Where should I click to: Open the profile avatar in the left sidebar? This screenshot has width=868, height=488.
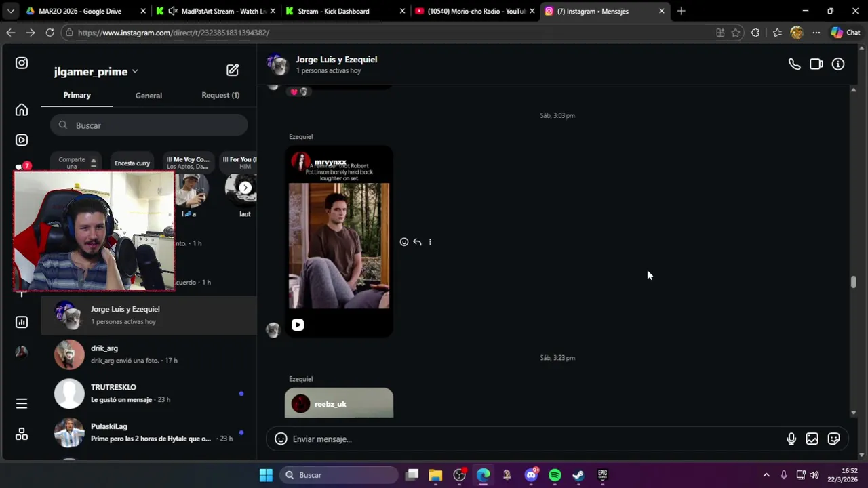click(22, 352)
